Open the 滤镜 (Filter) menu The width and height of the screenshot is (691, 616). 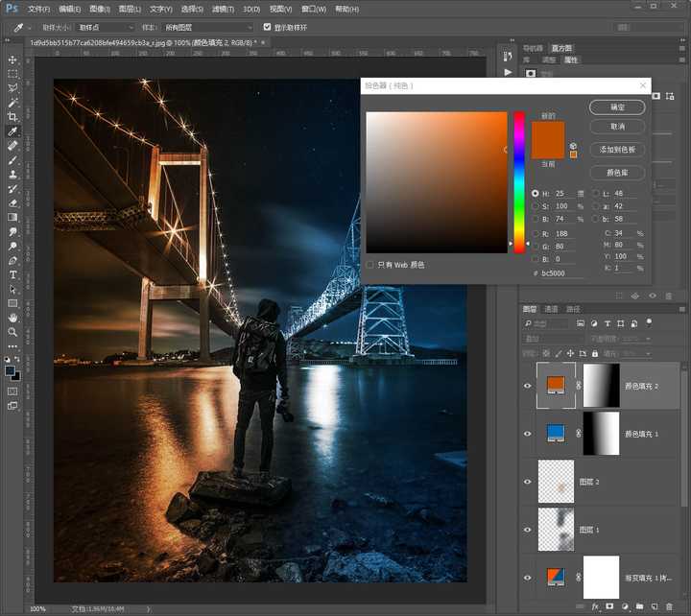223,9
